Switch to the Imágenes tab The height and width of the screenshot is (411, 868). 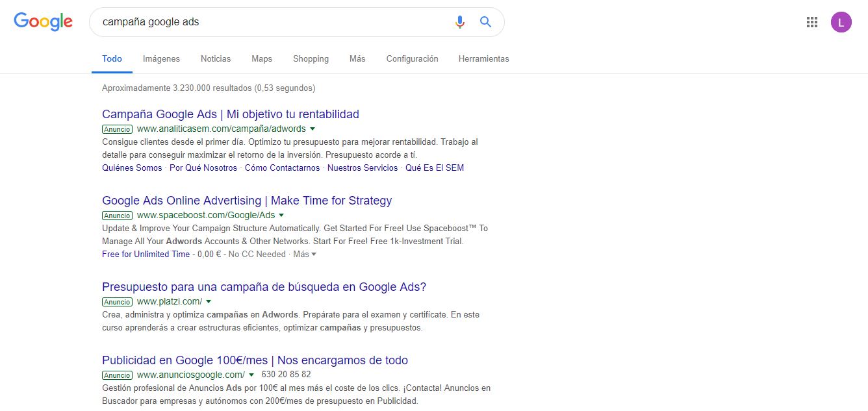click(x=161, y=58)
